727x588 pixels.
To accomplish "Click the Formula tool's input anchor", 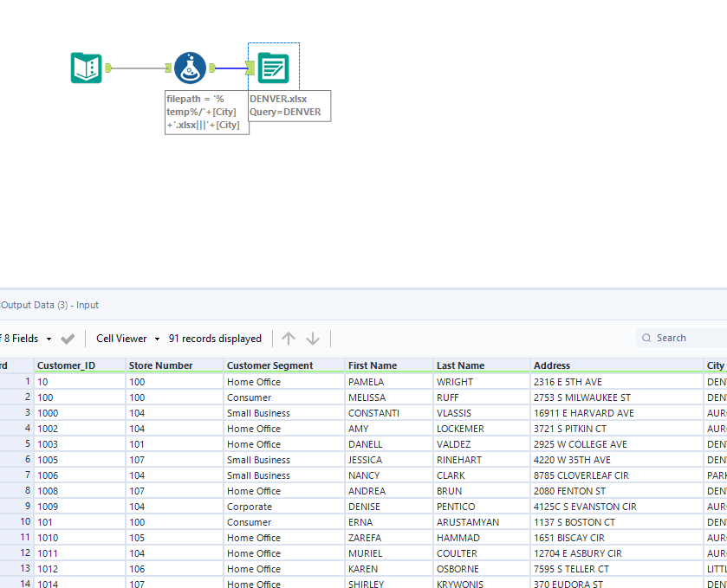I will click(170, 68).
